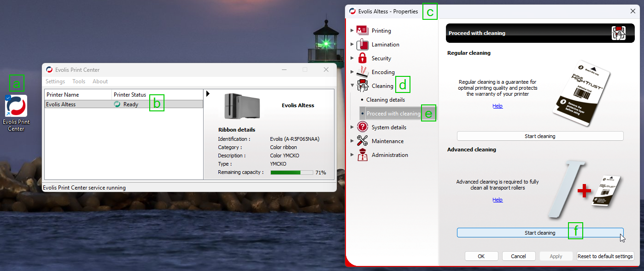Select Proceed with cleaning tree item
This screenshot has width=644, height=271.
[x=393, y=113]
